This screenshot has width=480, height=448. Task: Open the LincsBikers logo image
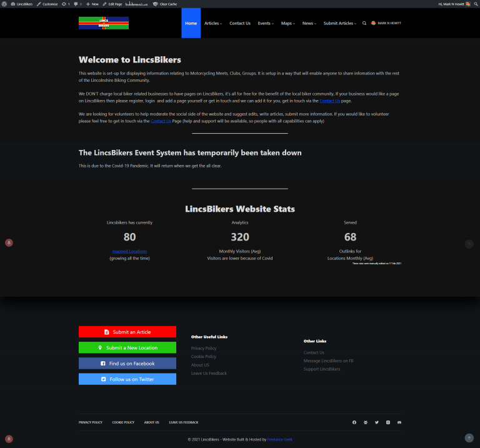point(104,23)
